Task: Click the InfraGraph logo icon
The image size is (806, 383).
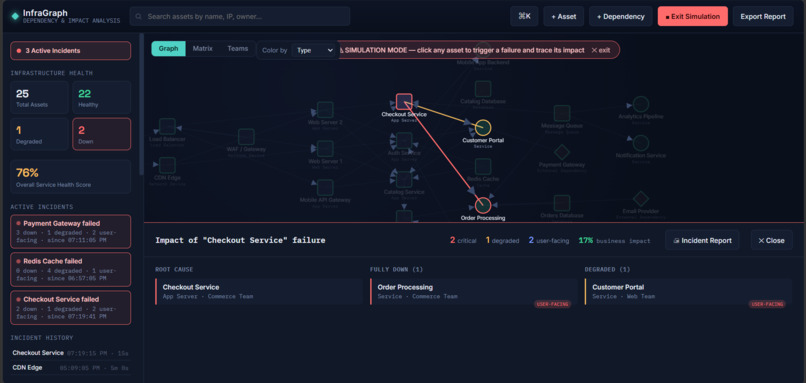Action: 15,16
